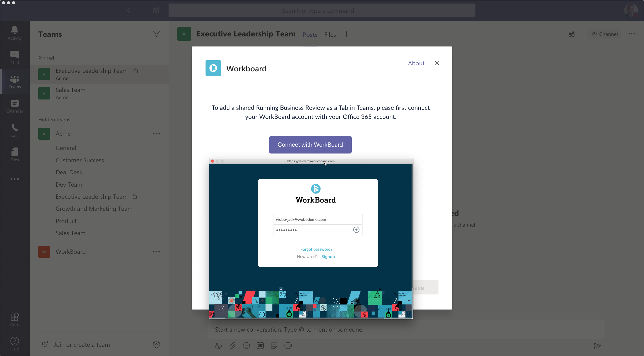Click the password field in login
The height and width of the screenshot is (356, 644).
(318, 230)
